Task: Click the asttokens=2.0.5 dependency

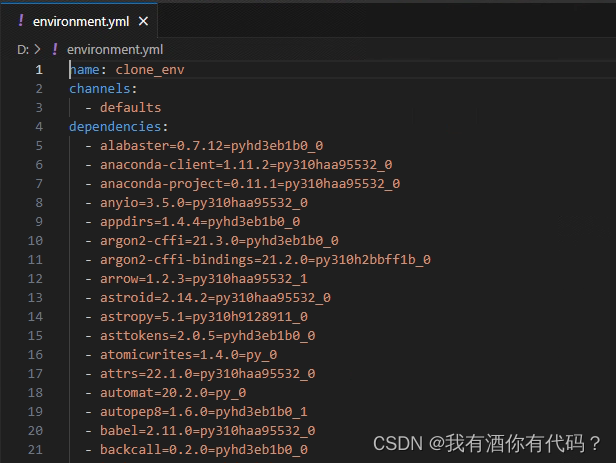Action: pyautogui.click(x=207, y=335)
